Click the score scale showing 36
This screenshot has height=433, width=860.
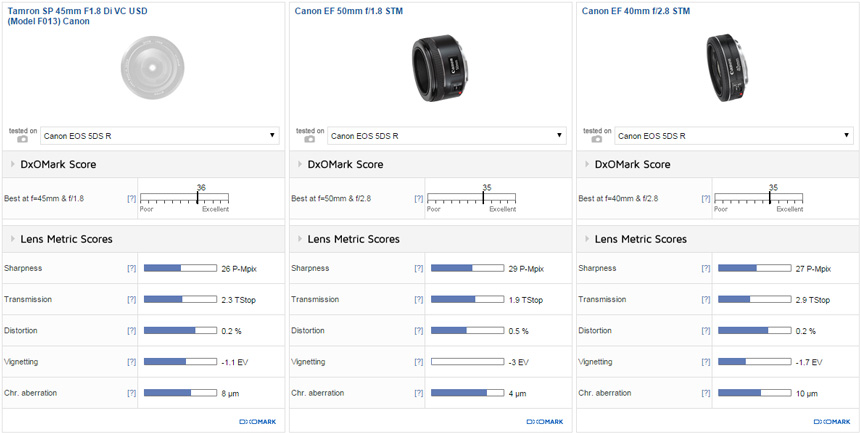coord(184,199)
